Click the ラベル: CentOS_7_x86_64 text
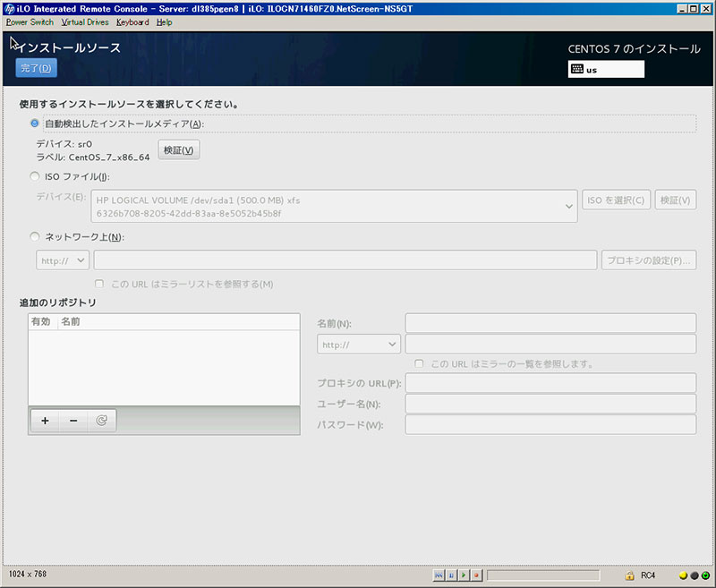This screenshot has height=588, width=716. (x=93, y=158)
